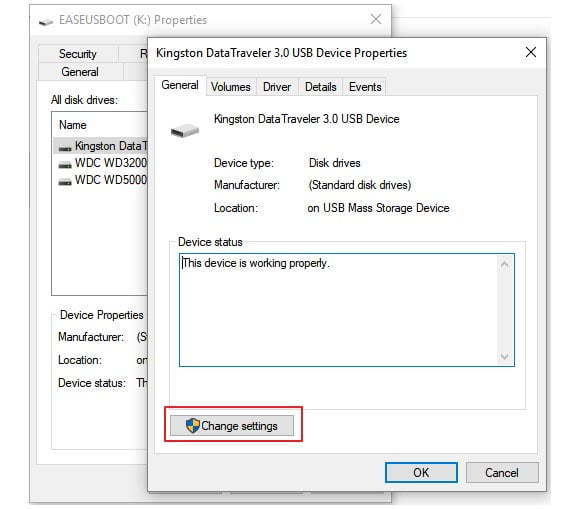Click the Kingston drive row icon
580x509 pixels.
[x=65, y=148]
